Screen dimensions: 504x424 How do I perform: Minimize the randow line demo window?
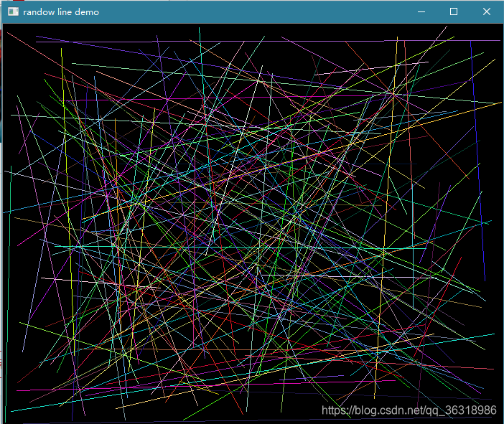pyautogui.click(x=421, y=12)
